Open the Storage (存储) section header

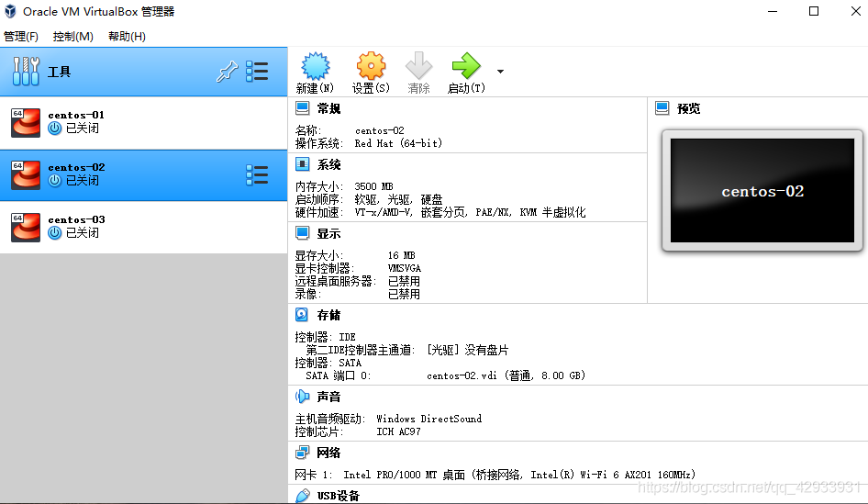pyautogui.click(x=328, y=315)
